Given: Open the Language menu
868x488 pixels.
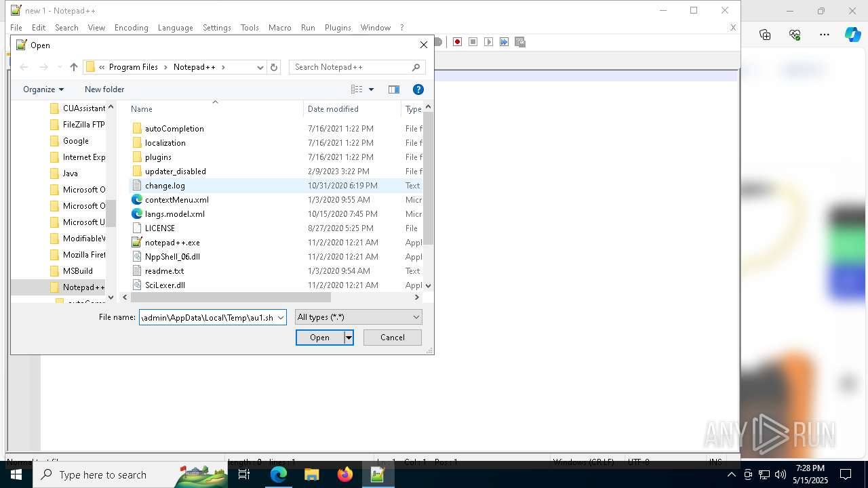Looking at the screenshot, I should [x=175, y=28].
